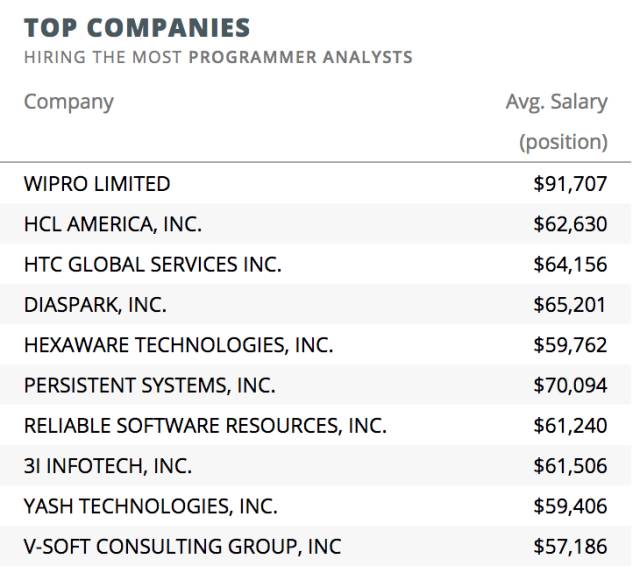Click the Avg. Salary column header
The width and height of the screenshot is (640, 573).
click(556, 102)
